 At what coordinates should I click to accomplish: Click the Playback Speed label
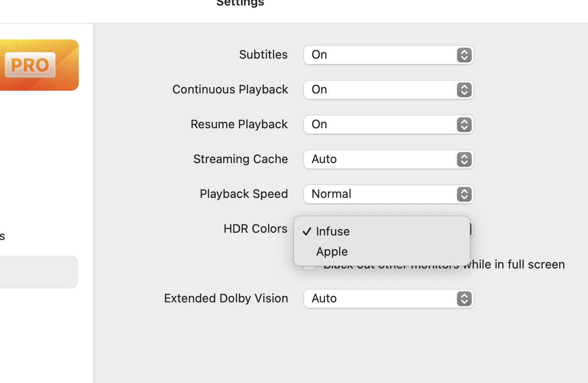(x=244, y=194)
